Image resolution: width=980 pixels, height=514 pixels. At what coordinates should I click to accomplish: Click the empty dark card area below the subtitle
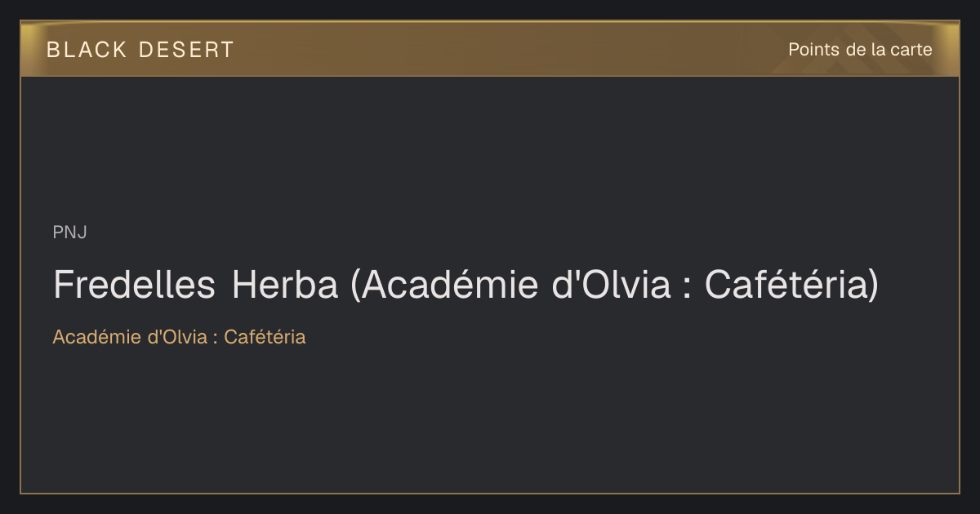tap(490, 420)
